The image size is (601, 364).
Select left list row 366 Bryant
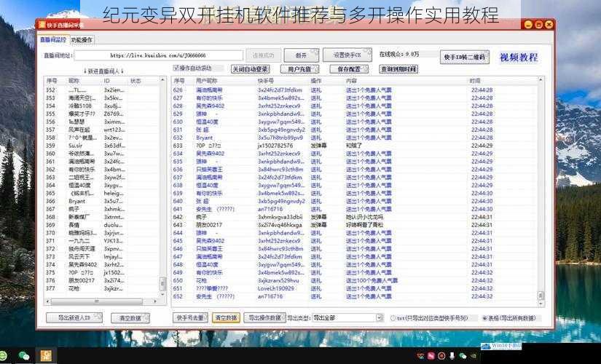click(x=102, y=201)
